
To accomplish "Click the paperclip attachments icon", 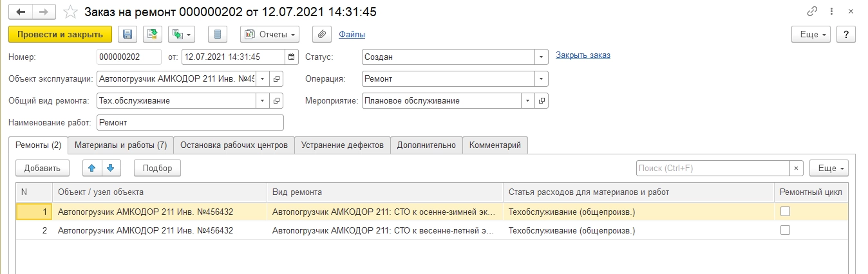I will [321, 34].
